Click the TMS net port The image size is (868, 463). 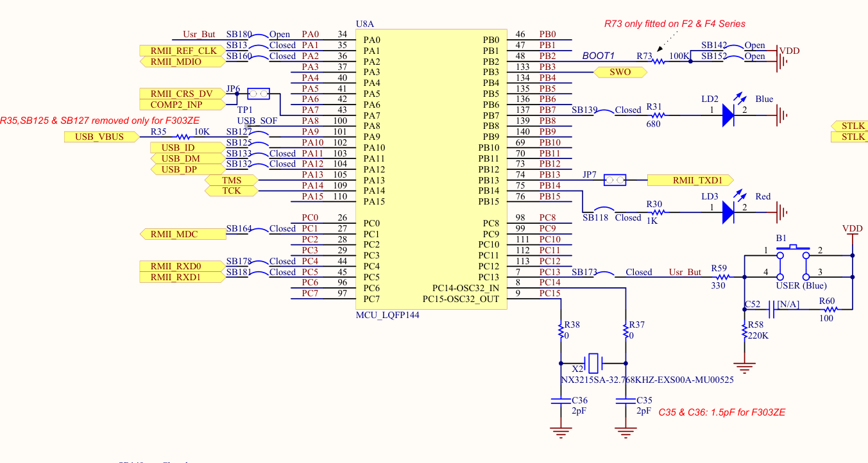coord(232,180)
